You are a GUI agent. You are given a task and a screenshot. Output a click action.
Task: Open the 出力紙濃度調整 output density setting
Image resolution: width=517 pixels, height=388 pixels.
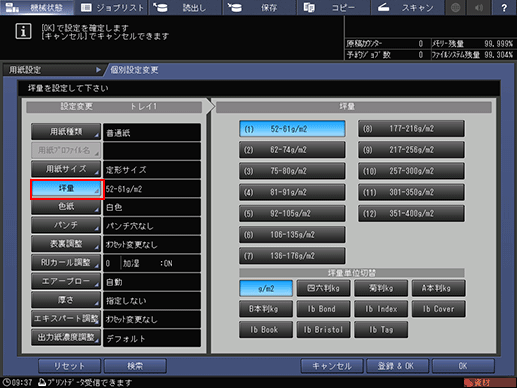pyautogui.click(x=66, y=337)
